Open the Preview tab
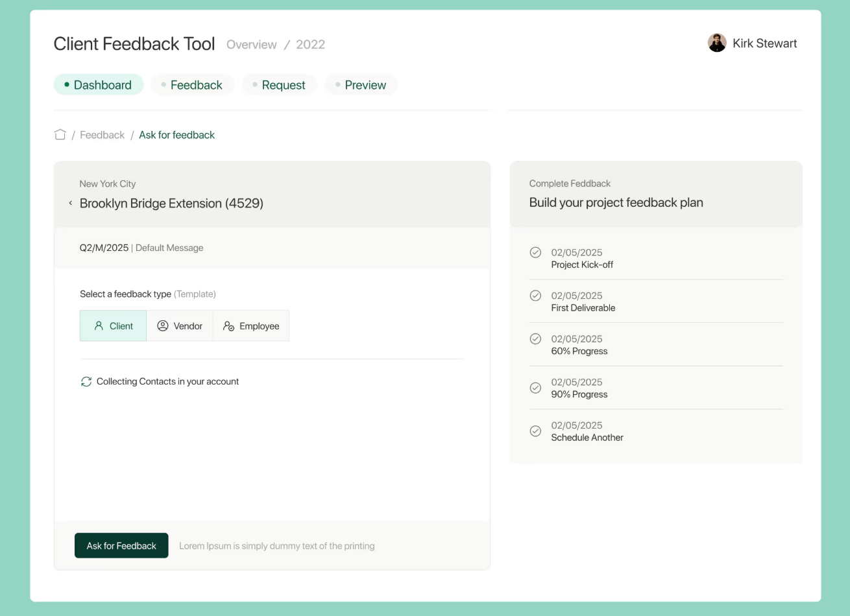The image size is (850, 616). (361, 84)
